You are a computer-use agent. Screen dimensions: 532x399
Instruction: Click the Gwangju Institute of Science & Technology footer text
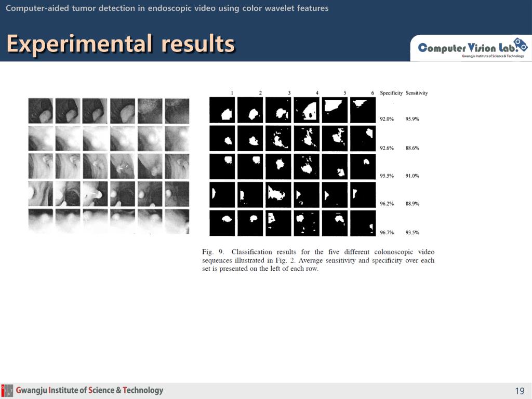coord(89,390)
